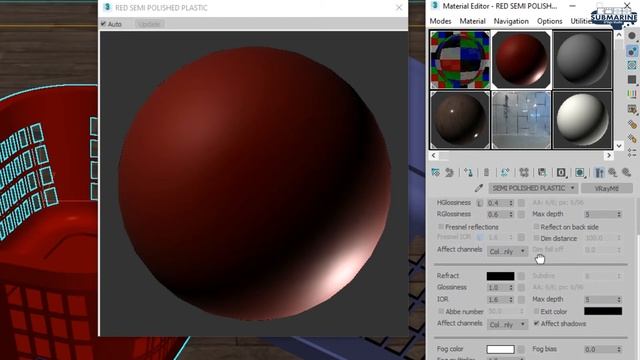Toggle the Backlight icon

[x=632, y=51]
